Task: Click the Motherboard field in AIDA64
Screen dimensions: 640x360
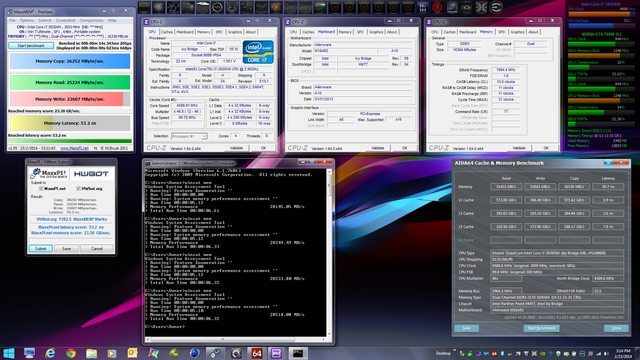Action: [557, 310]
